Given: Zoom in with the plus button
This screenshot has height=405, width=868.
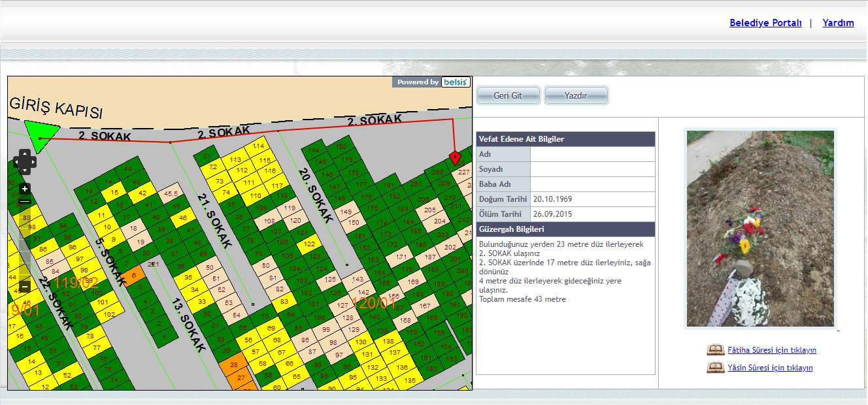Looking at the screenshot, I should (x=25, y=189).
